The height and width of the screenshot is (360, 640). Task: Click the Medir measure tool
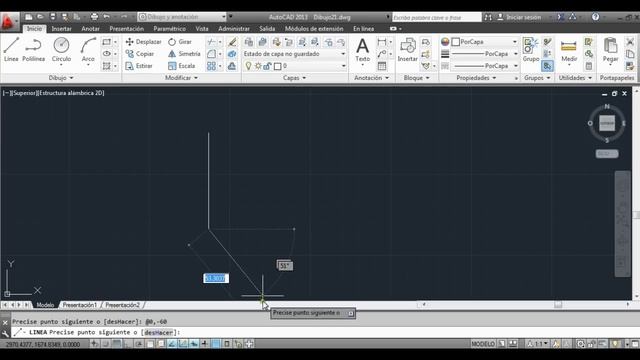click(569, 50)
